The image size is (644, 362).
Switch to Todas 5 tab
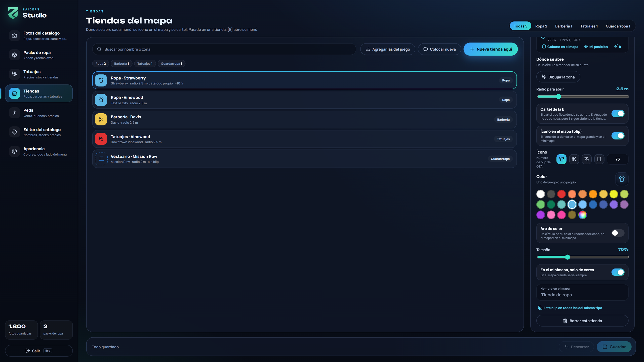pyautogui.click(x=520, y=26)
